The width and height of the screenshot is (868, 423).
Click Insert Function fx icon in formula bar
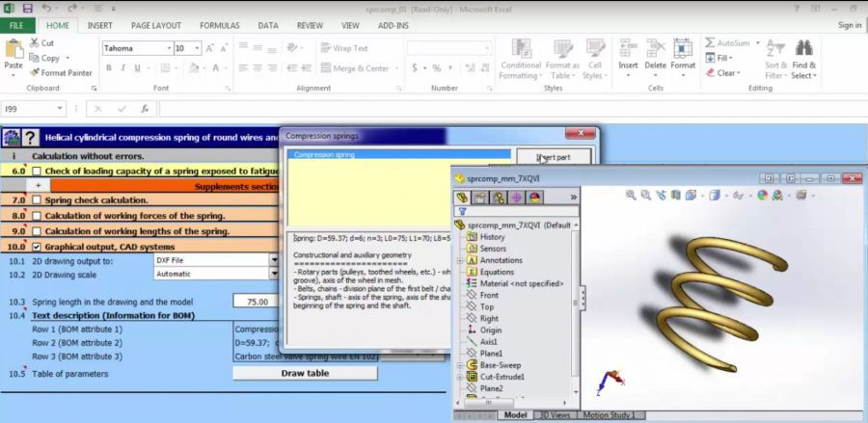pos(145,109)
